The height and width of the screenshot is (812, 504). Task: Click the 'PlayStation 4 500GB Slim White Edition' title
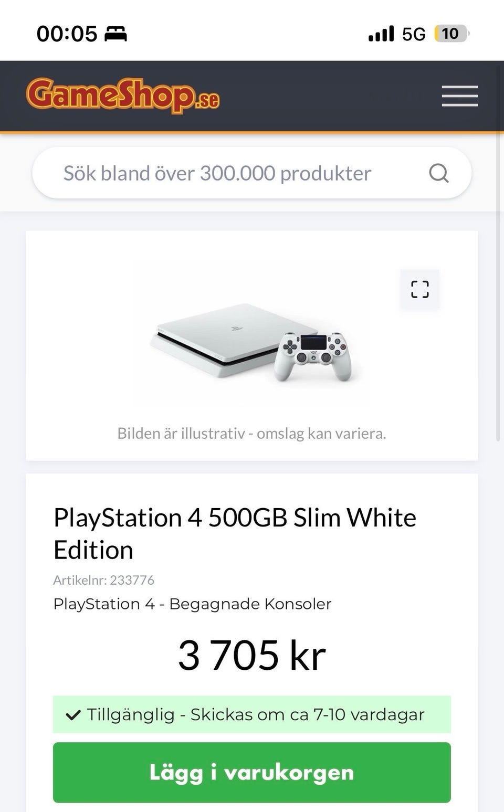coord(235,533)
